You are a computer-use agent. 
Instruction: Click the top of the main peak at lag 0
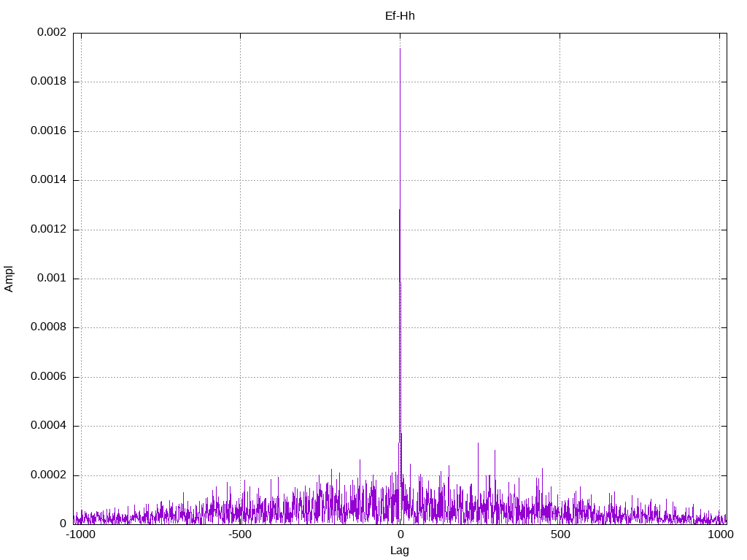point(400,50)
